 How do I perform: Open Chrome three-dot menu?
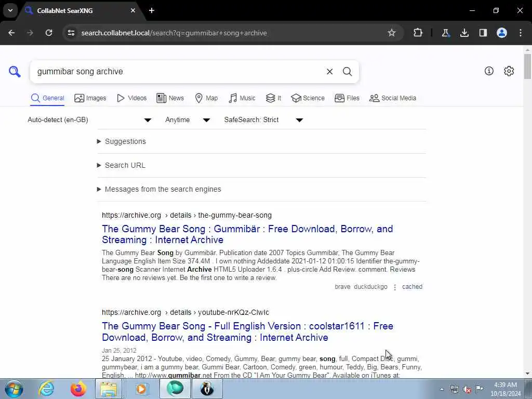click(521, 33)
